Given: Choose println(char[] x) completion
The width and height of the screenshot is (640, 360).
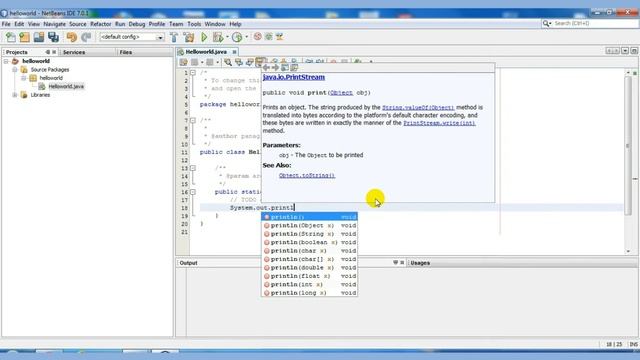Looking at the screenshot, I should pyautogui.click(x=309, y=259).
